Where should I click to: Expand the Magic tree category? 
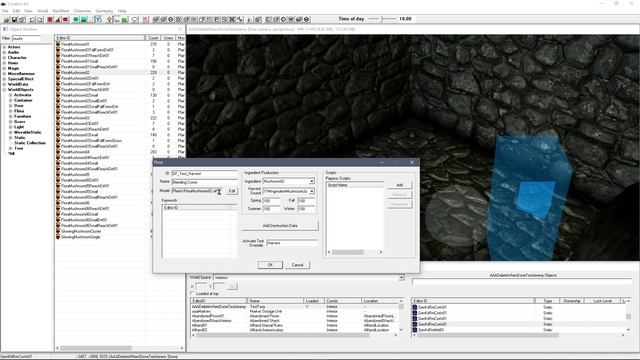(4, 68)
